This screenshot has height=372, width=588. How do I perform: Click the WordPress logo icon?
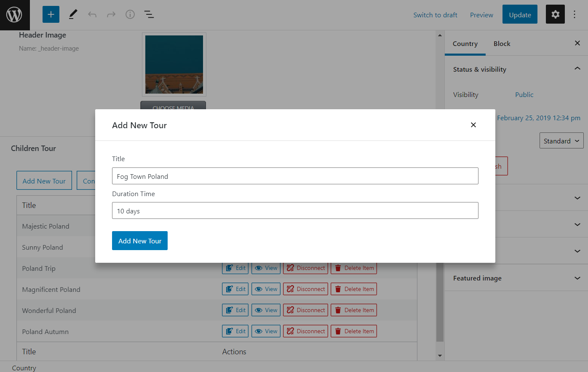[x=15, y=15]
